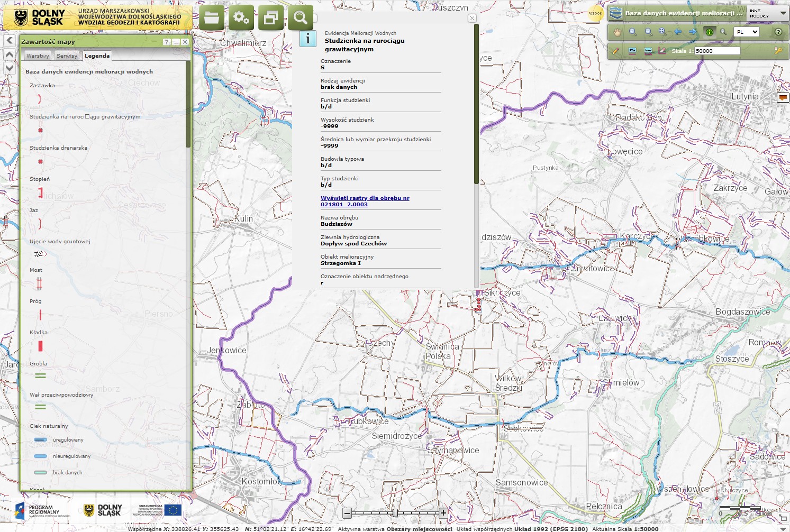The image size is (790, 532).
Task: Click the yellow WIDOK circle button
Action: 596,13
